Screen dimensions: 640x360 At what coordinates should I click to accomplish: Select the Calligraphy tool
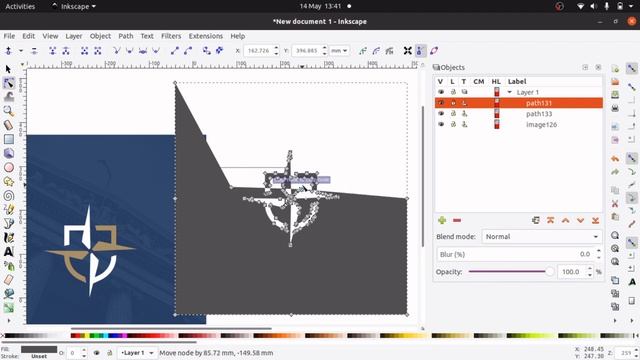pos(8,238)
